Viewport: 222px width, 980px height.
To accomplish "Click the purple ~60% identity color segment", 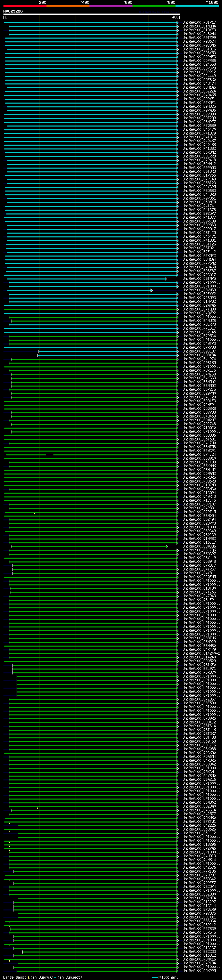I will (111, 6).
